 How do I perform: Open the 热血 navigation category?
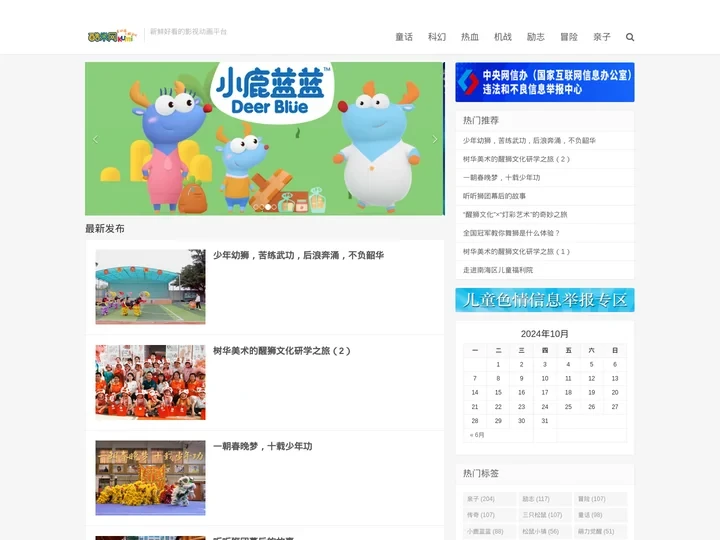point(470,37)
